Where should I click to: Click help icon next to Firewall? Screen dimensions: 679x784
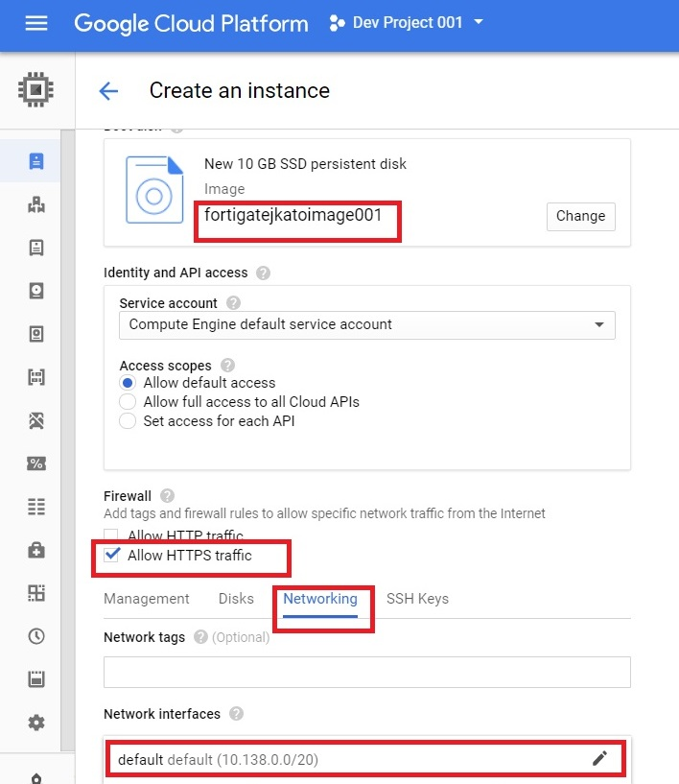pyautogui.click(x=168, y=496)
